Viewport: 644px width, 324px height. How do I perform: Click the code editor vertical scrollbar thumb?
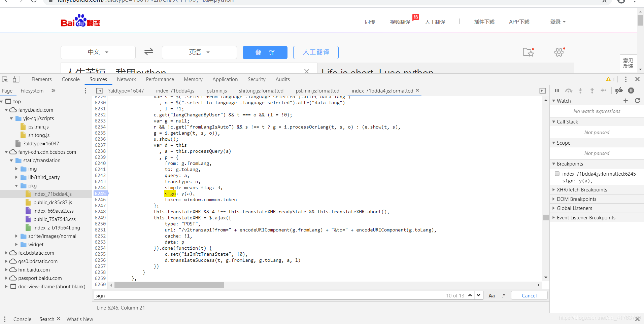pos(546,217)
